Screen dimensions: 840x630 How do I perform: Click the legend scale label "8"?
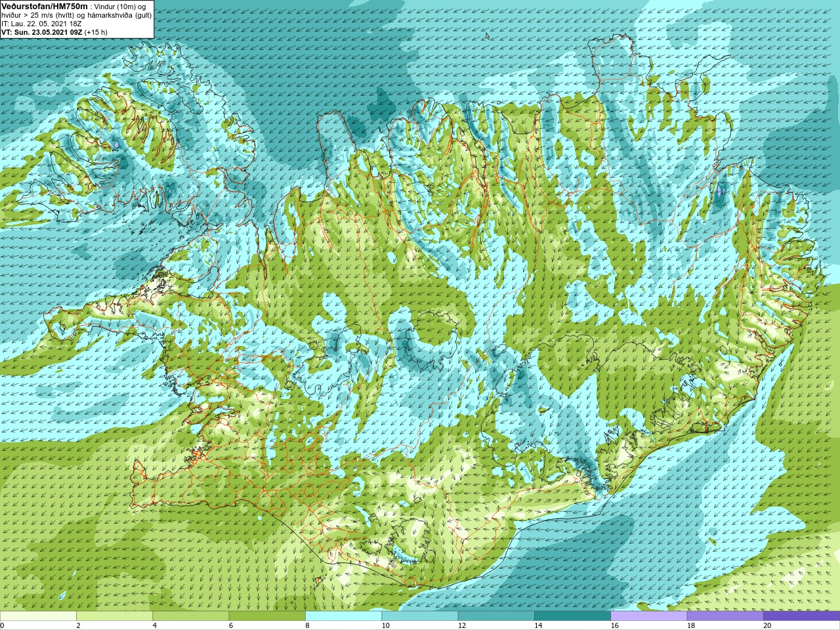pos(307,625)
